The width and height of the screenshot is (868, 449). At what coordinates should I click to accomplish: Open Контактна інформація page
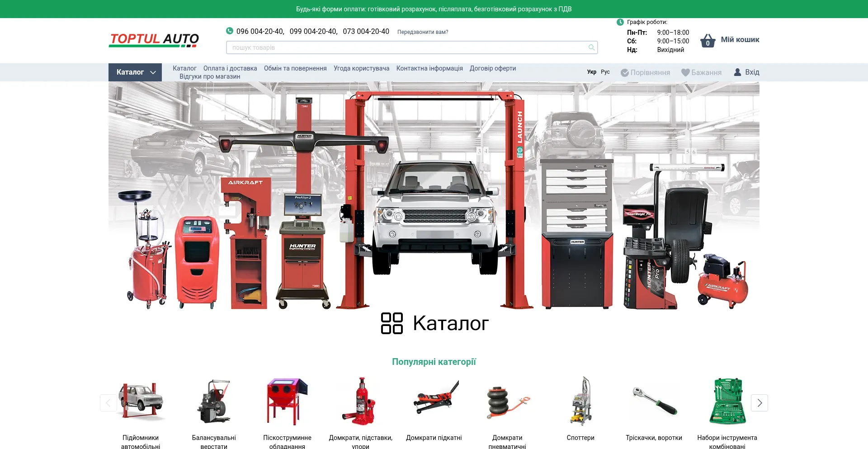click(x=429, y=68)
